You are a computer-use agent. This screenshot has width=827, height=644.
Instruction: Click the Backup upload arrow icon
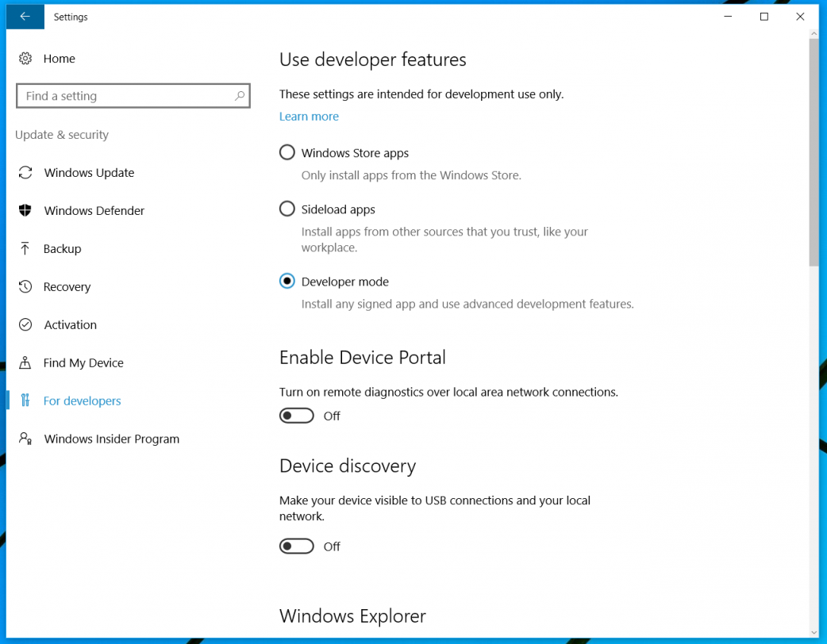[x=25, y=249]
